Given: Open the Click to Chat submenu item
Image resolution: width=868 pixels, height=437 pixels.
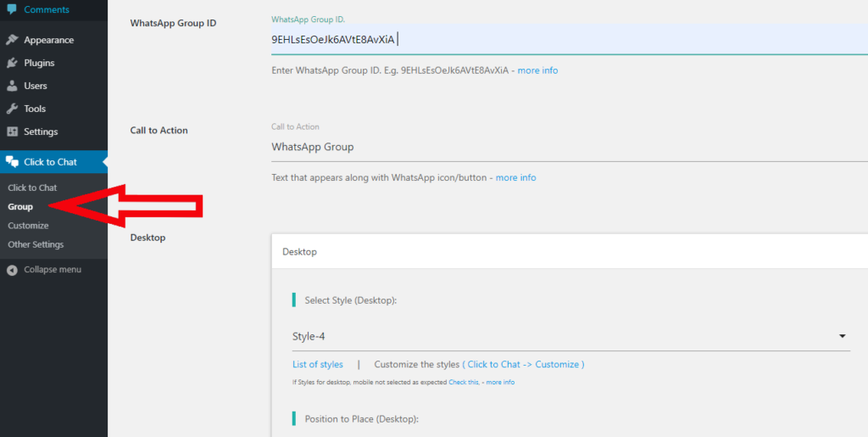Looking at the screenshot, I should click(32, 188).
